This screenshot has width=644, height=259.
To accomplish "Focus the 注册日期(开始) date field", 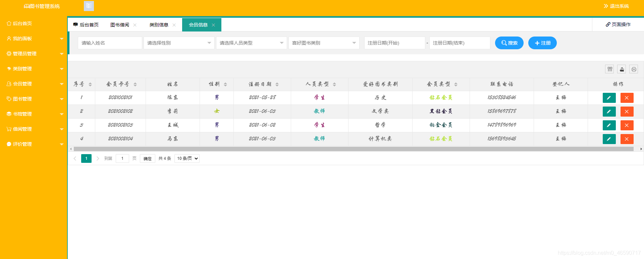I will click(395, 43).
